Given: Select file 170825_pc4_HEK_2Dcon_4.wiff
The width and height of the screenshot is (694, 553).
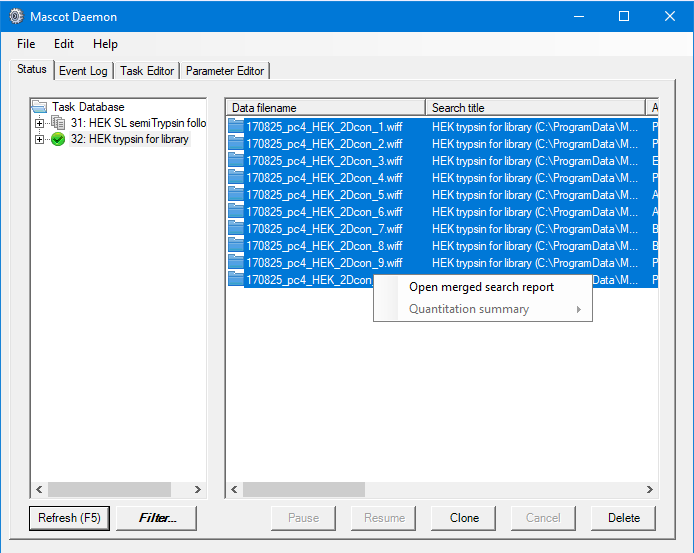Looking at the screenshot, I should [x=324, y=178].
